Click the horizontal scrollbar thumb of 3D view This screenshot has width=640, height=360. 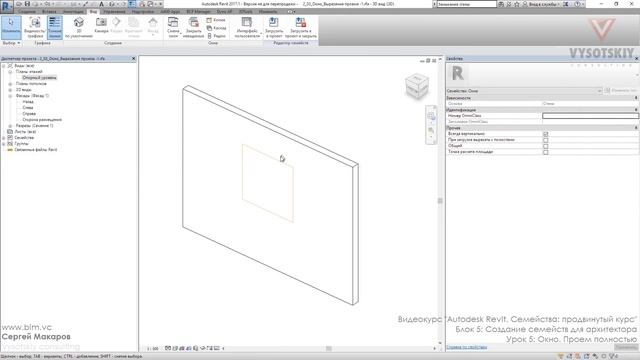click(329, 349)
